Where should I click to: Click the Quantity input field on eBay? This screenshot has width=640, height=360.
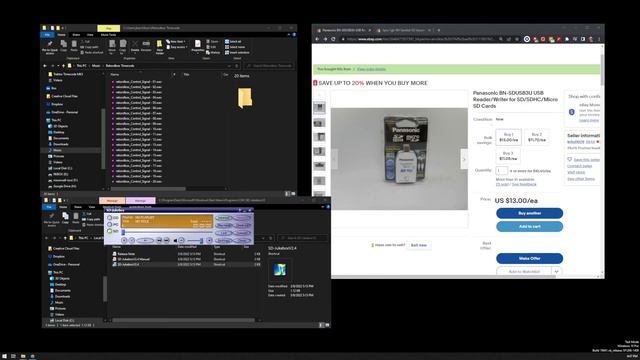click(502, 171)
